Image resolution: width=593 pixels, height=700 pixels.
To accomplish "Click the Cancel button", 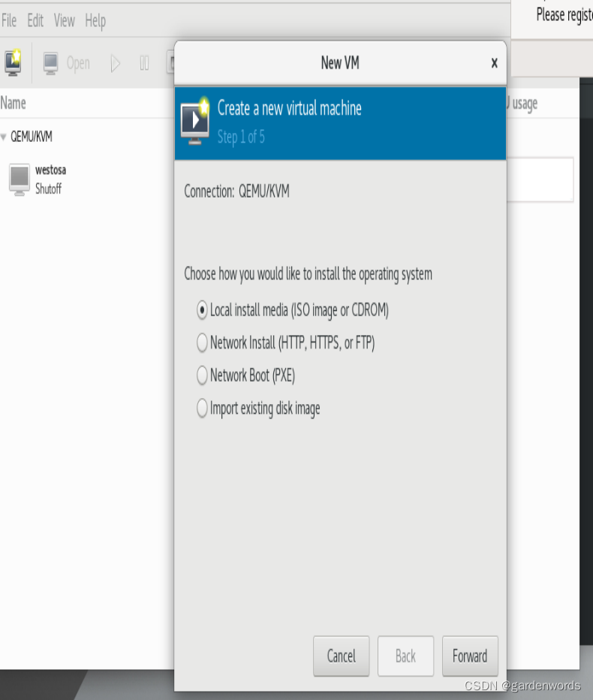I will click(342, 656).
